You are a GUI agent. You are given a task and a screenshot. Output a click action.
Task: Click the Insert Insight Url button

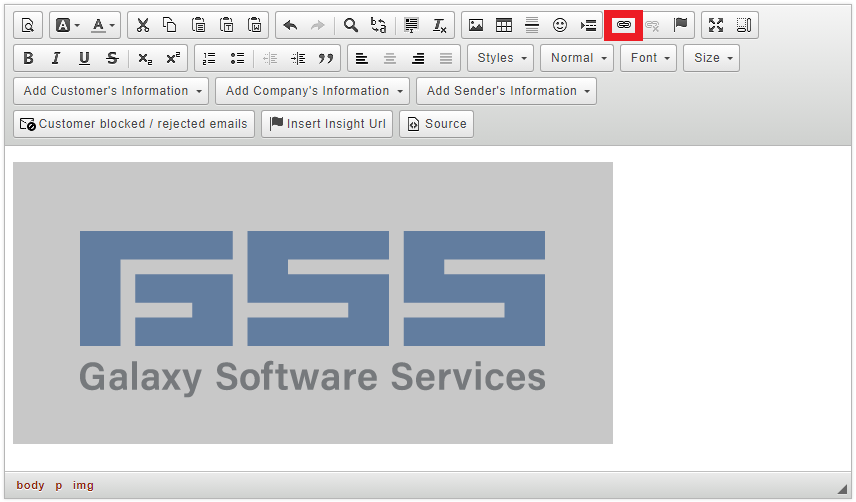[327, 124]
